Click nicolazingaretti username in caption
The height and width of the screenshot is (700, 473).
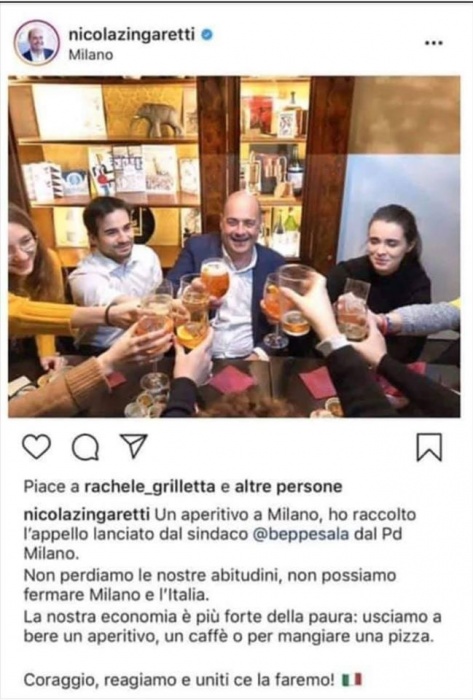coord(86,514)
